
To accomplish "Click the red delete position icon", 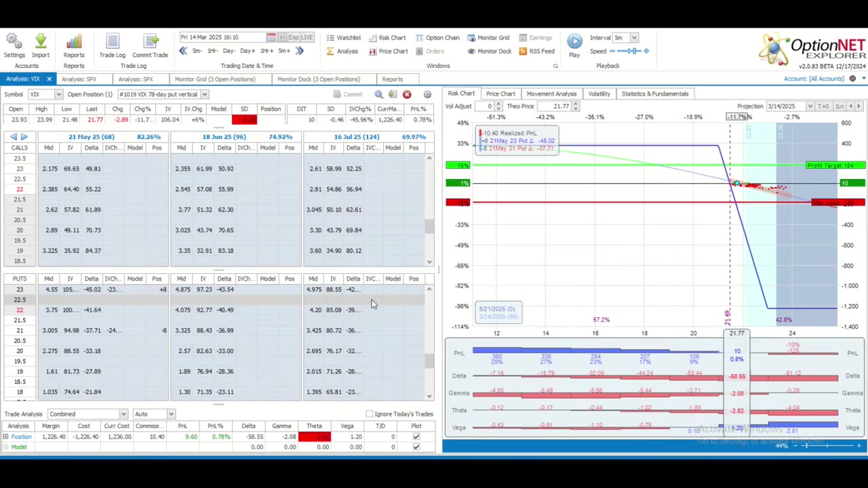I will click(407, 94).
